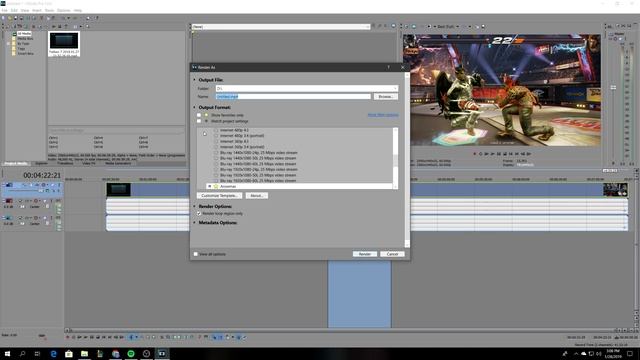This screenshot has height=360, width=640.
Task: Enable the View all options checkbox
Action: point(196,254)
